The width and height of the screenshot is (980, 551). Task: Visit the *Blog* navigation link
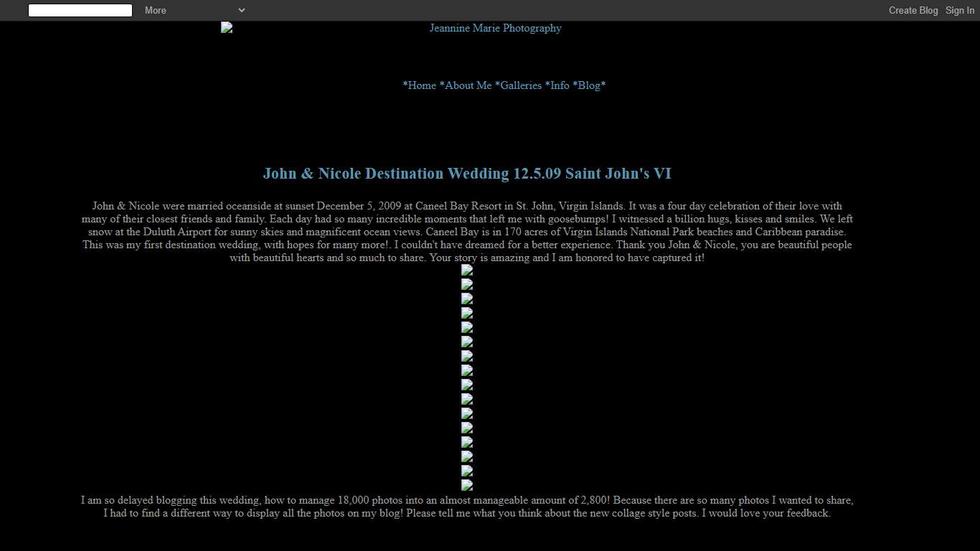tap(589, 85)
